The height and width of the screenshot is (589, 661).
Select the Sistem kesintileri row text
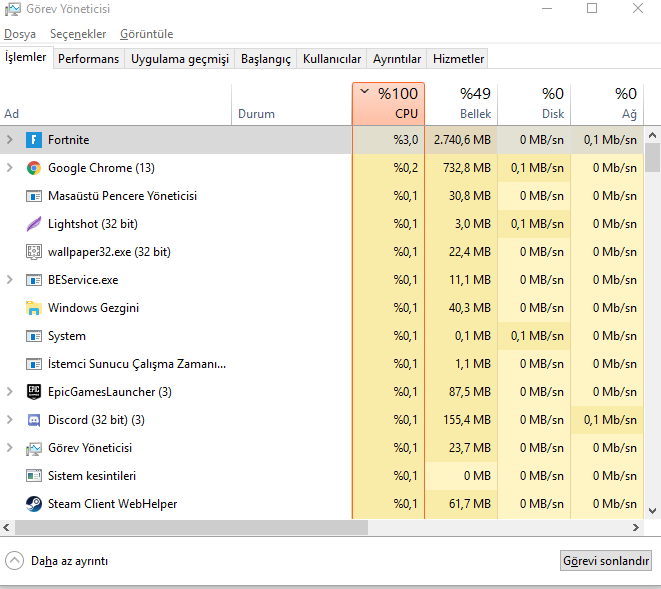click(x=92, y=476)
